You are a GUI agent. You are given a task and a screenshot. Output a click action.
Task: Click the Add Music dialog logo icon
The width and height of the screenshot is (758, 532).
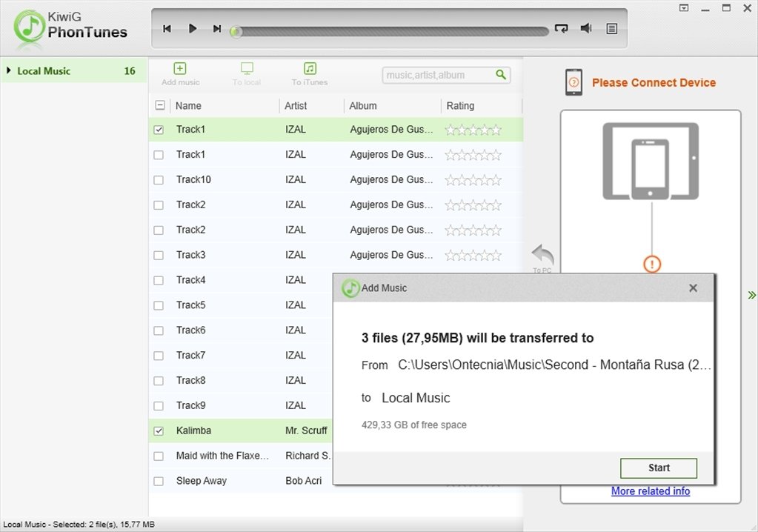point(350,288)
